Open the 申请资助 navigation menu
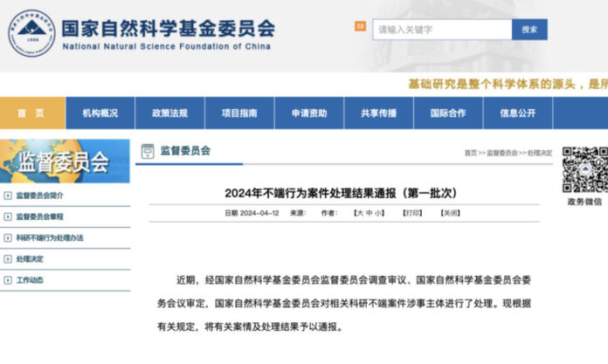The image size is (608, 364). coord(309,113)
